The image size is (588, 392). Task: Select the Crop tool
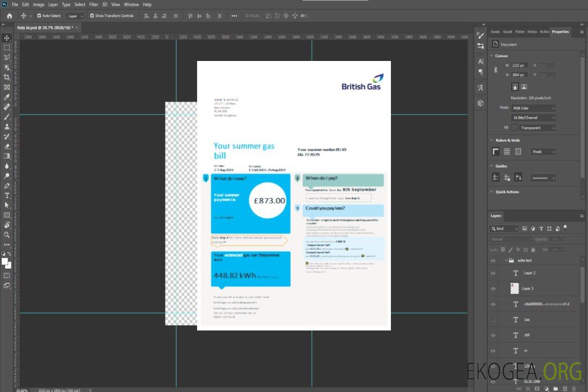pyautogui.click(x=7, y=77)
